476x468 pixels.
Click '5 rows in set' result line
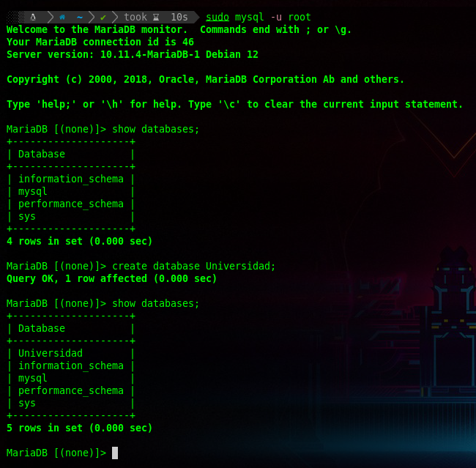click(x=79, y=428)
